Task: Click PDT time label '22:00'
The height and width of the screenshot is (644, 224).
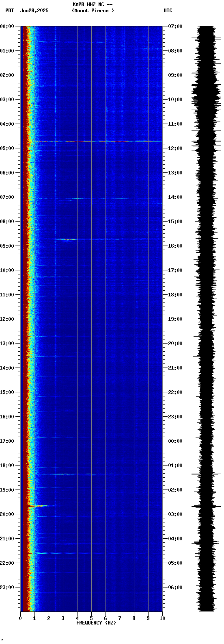Action: pyautogui.click(x=7, y=563)
